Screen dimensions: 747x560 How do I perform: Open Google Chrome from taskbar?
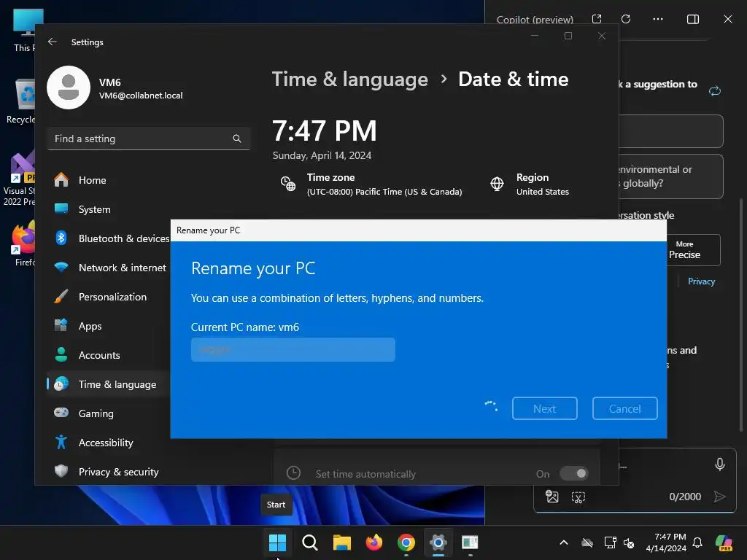(406, 542)
